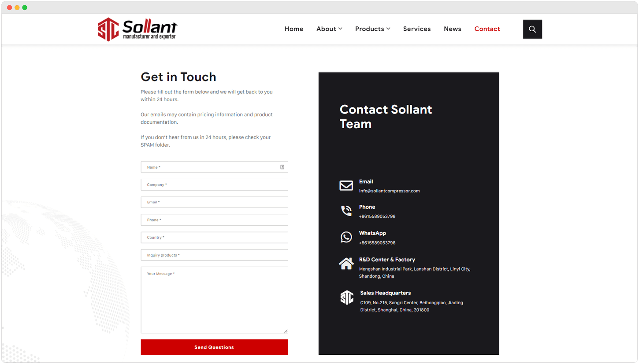
Task: Open the About menu label
Action: pyautogui.click(x=326, y=29)
